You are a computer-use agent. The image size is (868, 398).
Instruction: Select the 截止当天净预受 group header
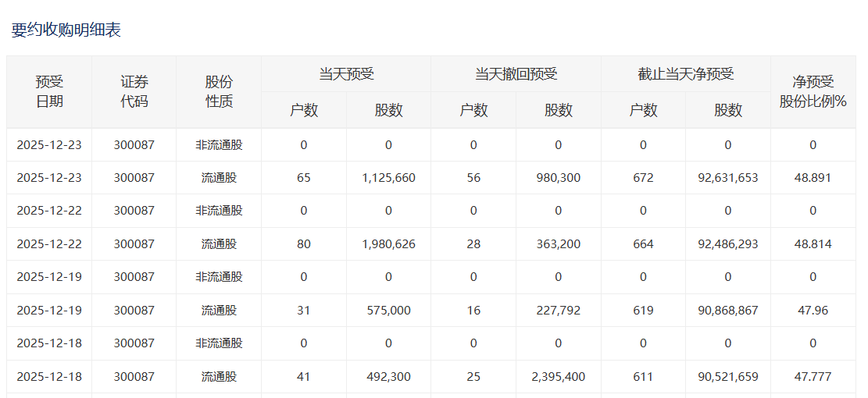click(x=685, y=74)
